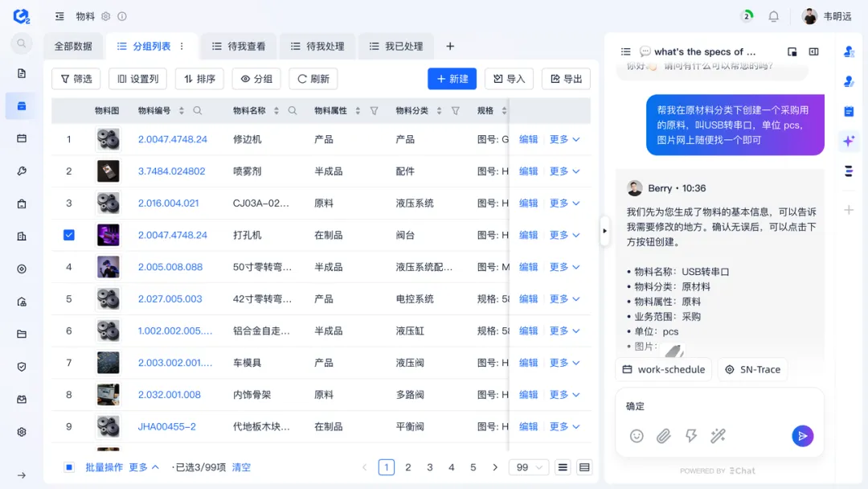Open user menu 韦明远
Viewport: 868px width, 489px height.
[827, 17]
